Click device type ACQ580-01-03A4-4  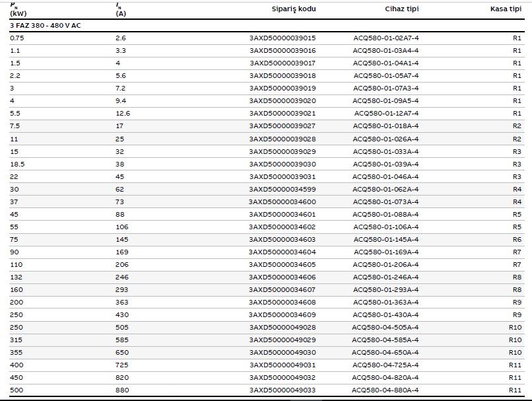385,51
